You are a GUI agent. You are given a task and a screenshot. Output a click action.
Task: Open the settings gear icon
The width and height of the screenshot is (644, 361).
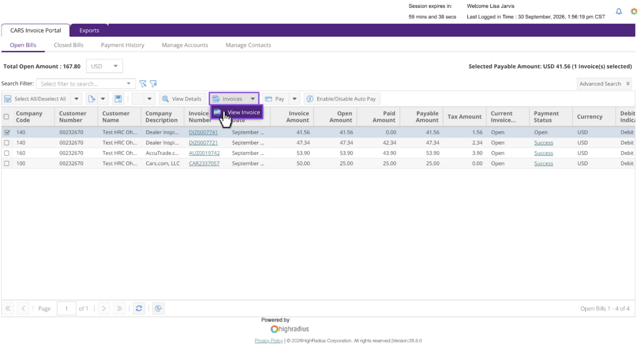pos(634,11)
